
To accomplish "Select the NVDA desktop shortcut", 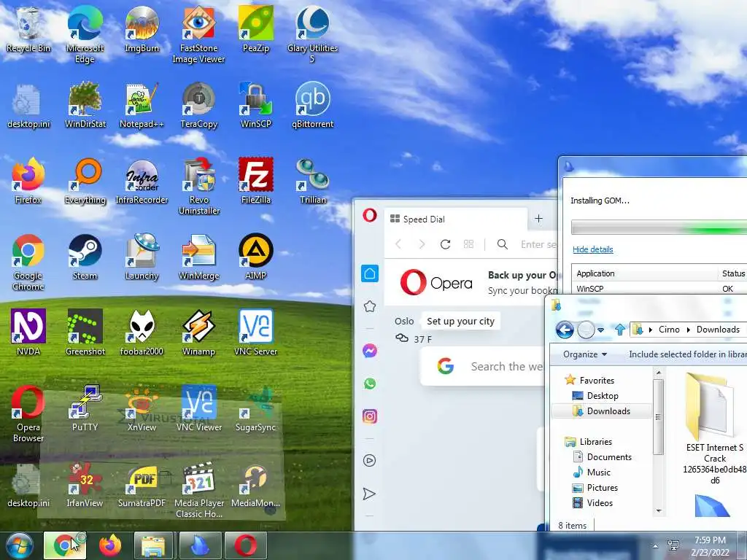I will tap(28, 332).
